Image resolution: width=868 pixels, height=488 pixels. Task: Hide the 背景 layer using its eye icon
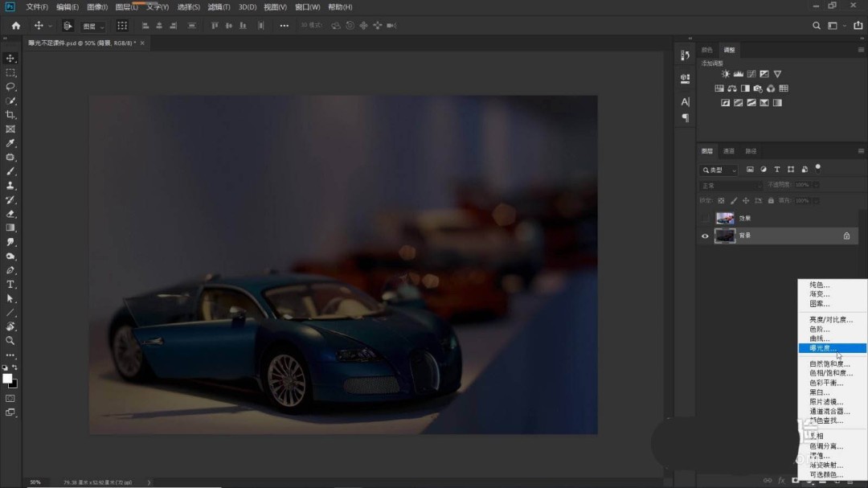coord(706,236)
